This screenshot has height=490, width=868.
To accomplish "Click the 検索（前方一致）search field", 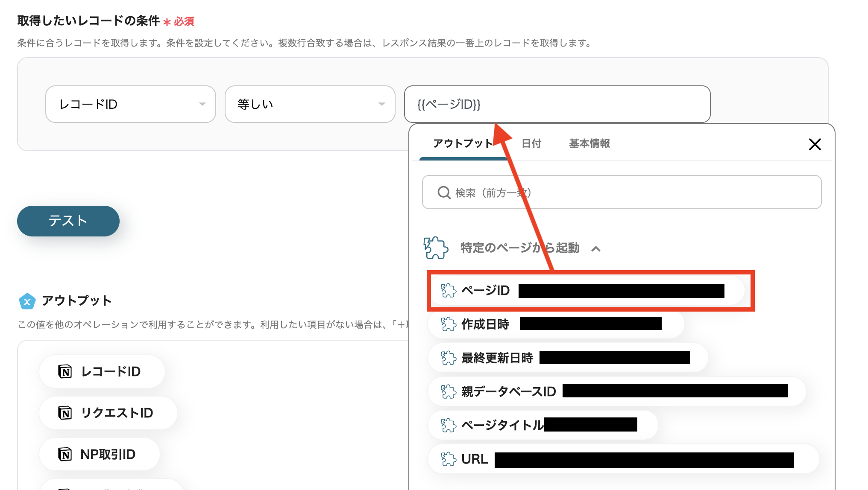I will (x=622, y=192).
